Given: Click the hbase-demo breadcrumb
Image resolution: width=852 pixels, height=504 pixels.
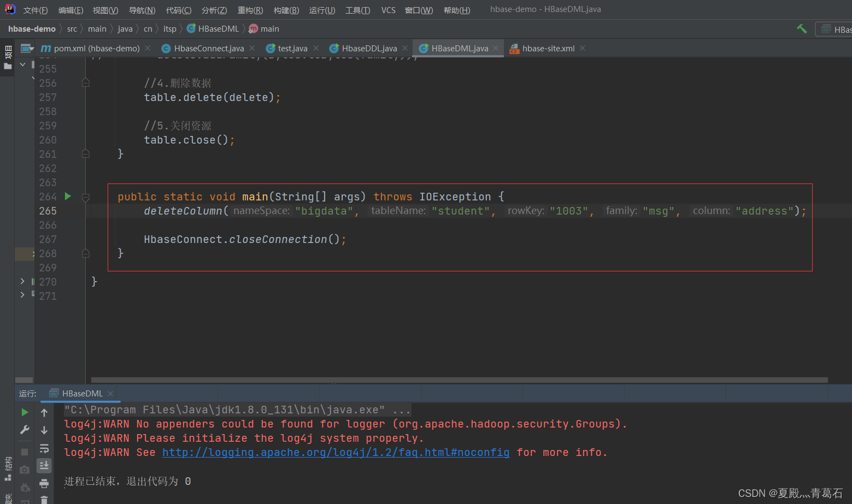Looking at the screenshot, I should pos(32,29).
